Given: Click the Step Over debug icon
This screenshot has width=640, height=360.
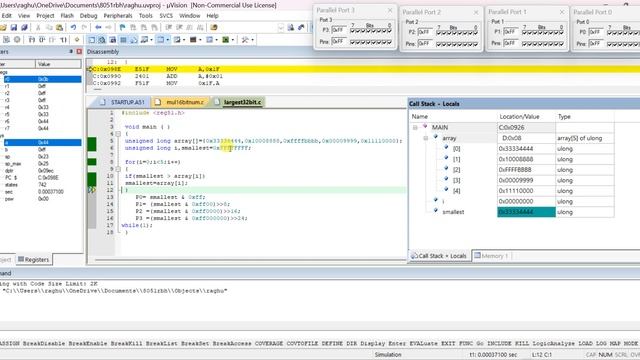Looking at the screenshot, I should tap(42, 40).
